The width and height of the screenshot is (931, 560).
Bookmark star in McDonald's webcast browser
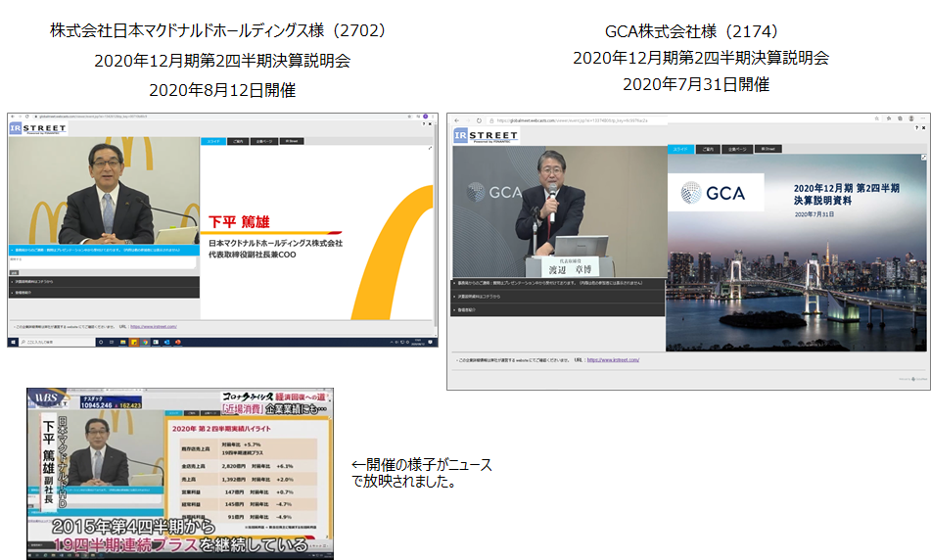409,117
